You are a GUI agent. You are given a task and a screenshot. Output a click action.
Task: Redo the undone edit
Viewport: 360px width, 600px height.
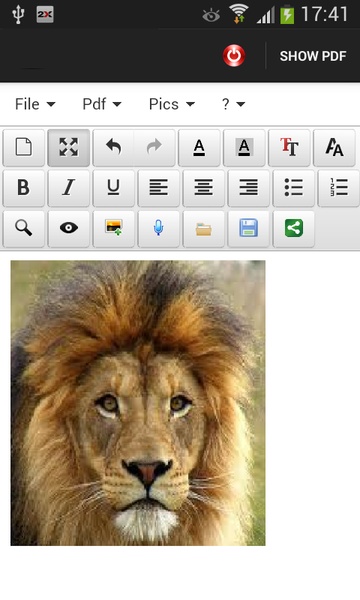[x=155, y=147]
